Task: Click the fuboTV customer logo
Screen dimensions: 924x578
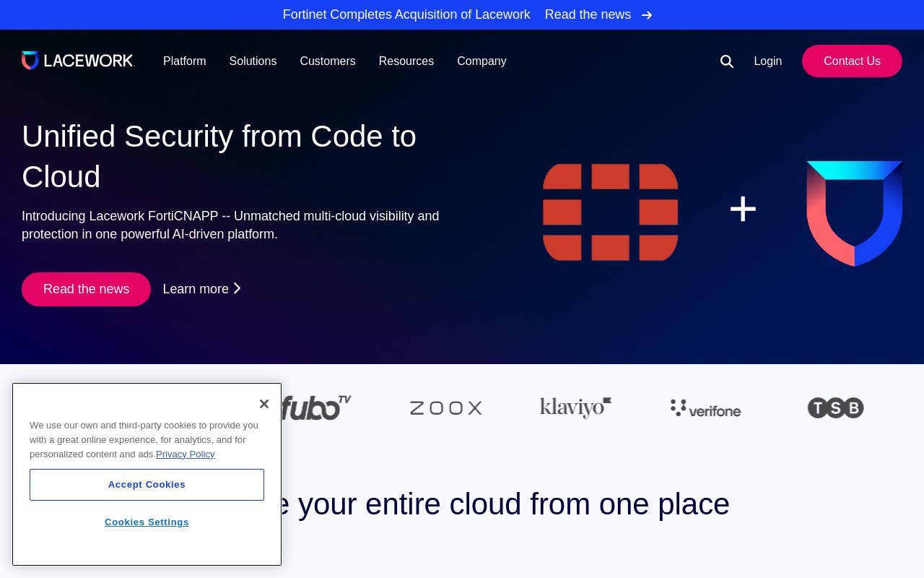Action: [316, 407]
